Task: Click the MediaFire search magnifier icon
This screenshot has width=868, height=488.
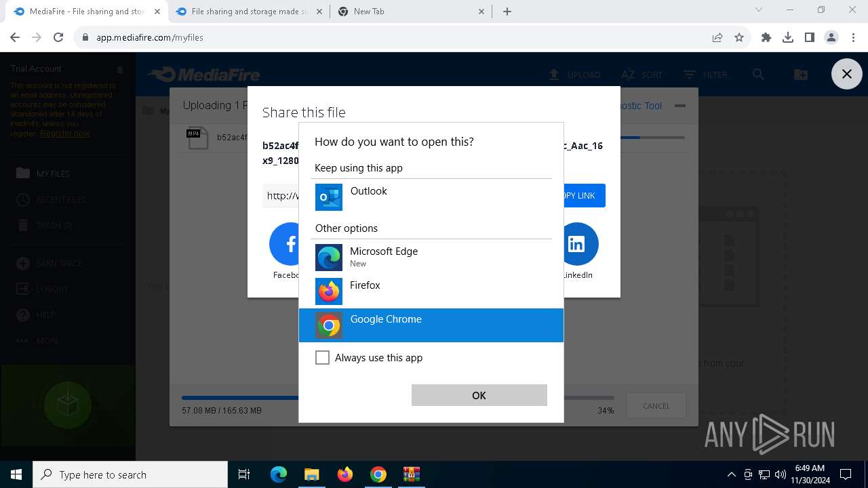Action: (758, 75)
